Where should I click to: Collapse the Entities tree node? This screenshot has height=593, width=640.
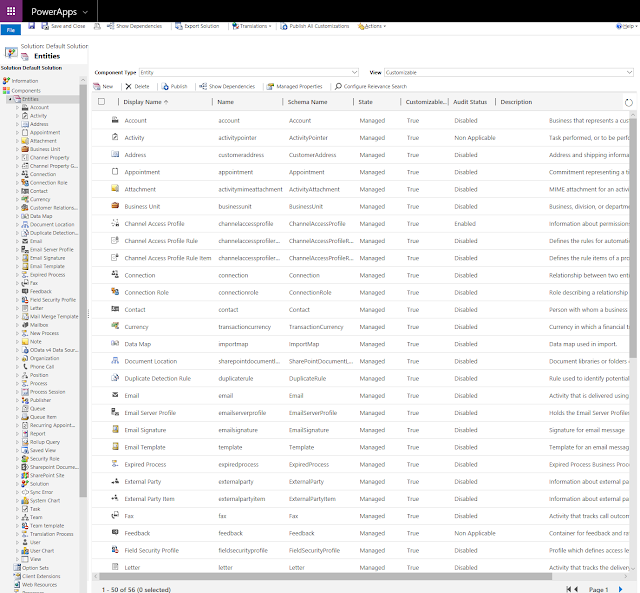pyautogui.click(x=10, y=99)
